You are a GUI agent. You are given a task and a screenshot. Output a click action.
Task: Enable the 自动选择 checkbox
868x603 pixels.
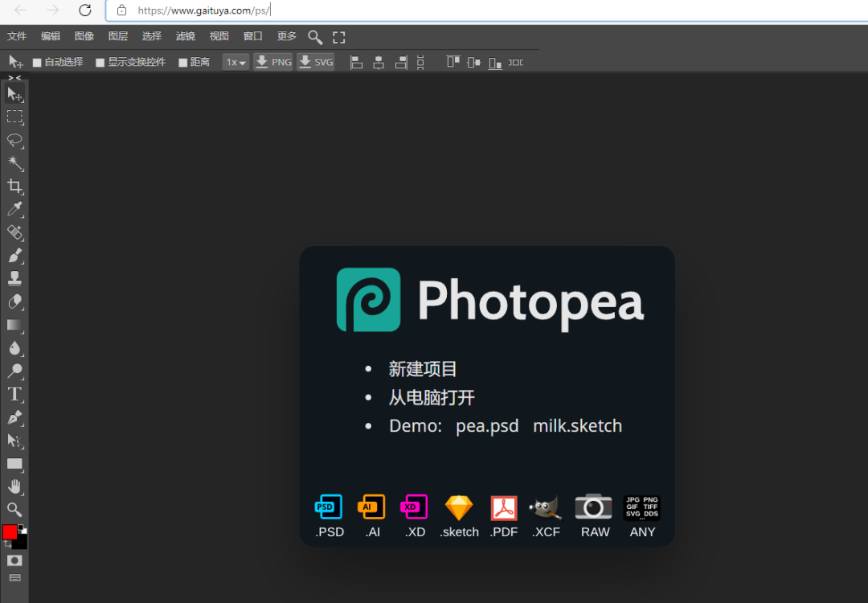coord(37,63)
